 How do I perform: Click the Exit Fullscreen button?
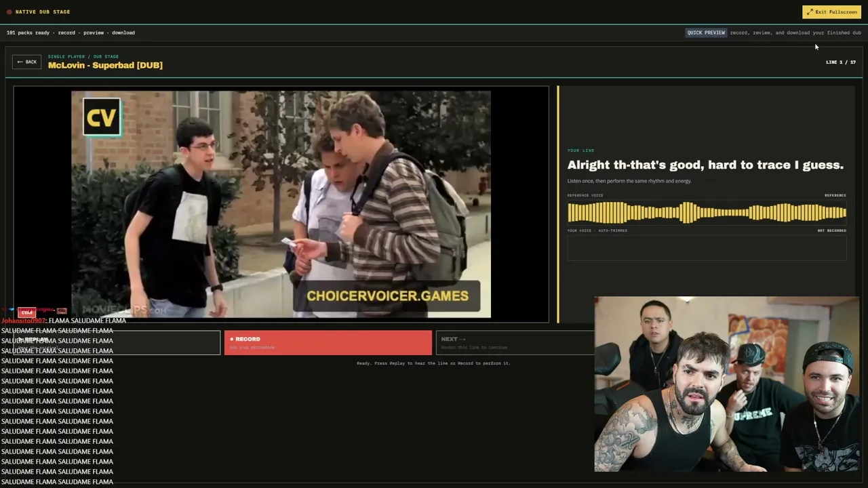[831, 12]
